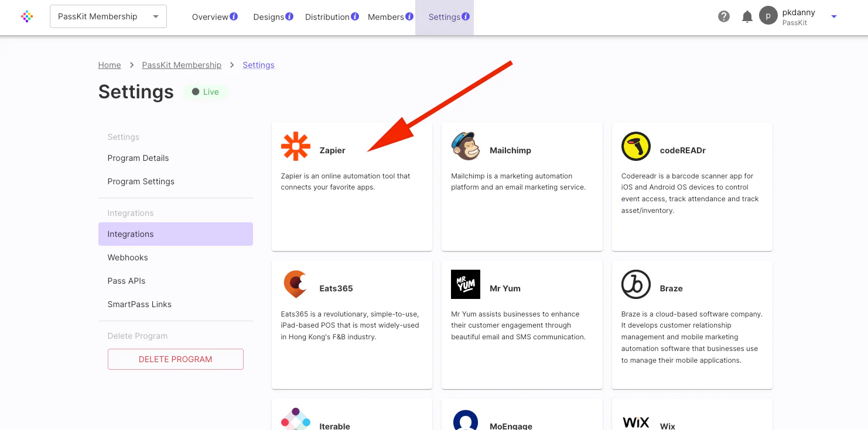Viewport: 868px width, 430px height.
Task: Click the info icon next to Members
Action: point(409,16)
